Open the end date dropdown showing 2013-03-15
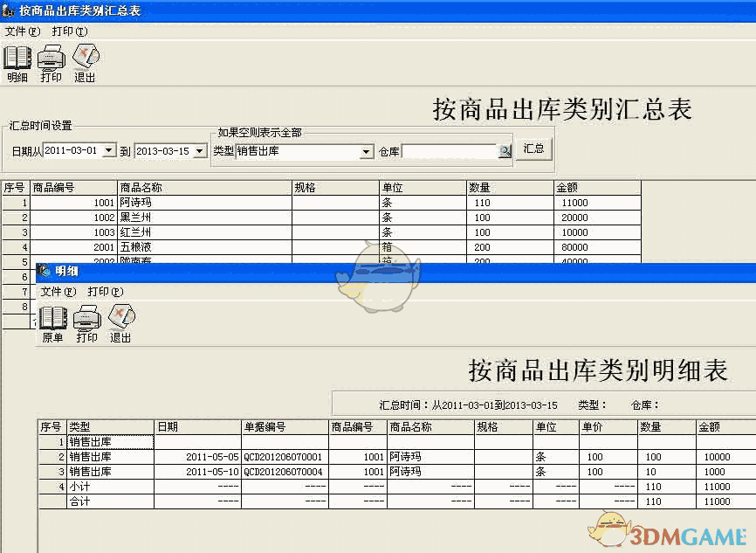The height and width of the screenshot is (553, 756). tap(198, 149)
